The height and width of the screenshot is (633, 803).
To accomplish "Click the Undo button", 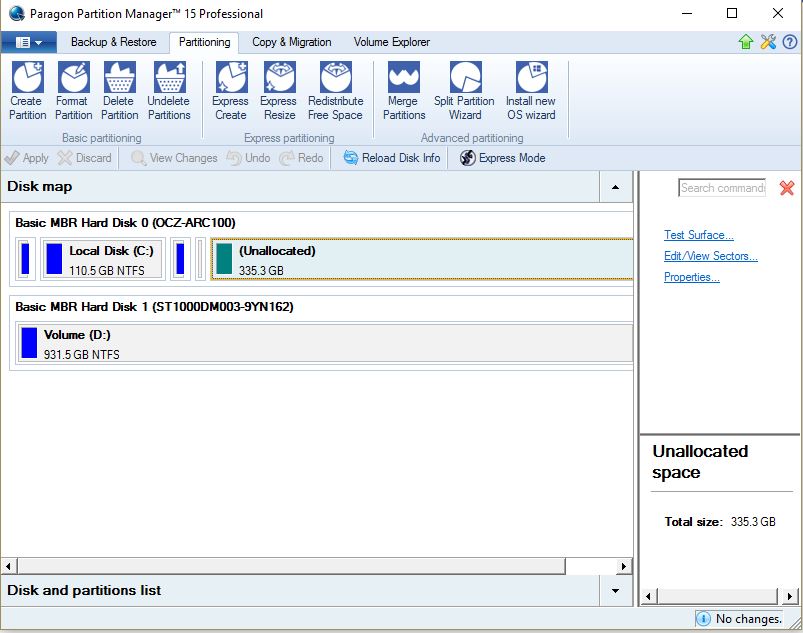I will [x=248, y=158].
